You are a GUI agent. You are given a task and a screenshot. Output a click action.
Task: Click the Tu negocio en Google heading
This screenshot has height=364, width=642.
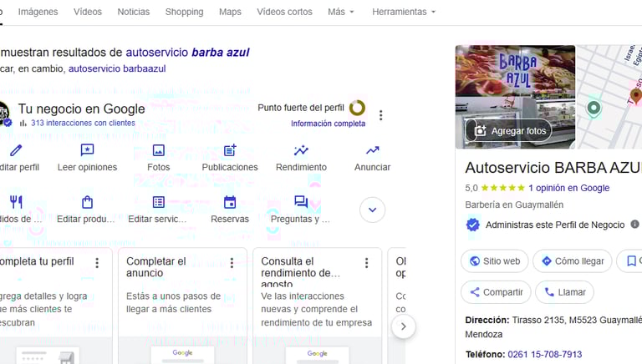tap(81, 109)
